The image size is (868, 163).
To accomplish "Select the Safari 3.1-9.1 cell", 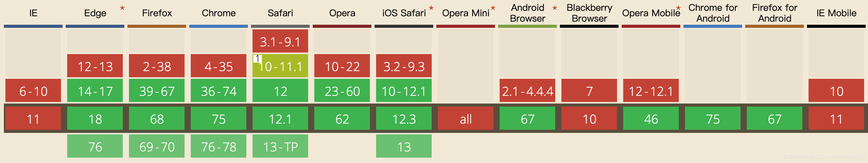I will coord(280,41).
